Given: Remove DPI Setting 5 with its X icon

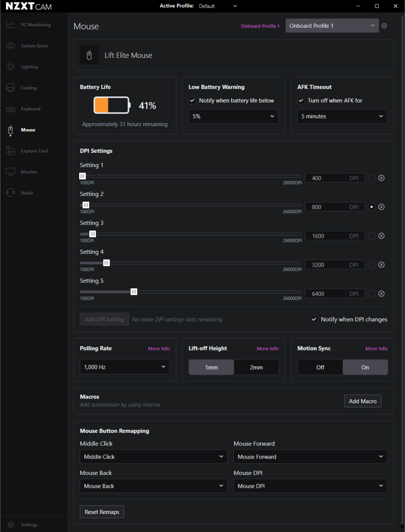Looking at the screenshot, I should click(381, 294).
